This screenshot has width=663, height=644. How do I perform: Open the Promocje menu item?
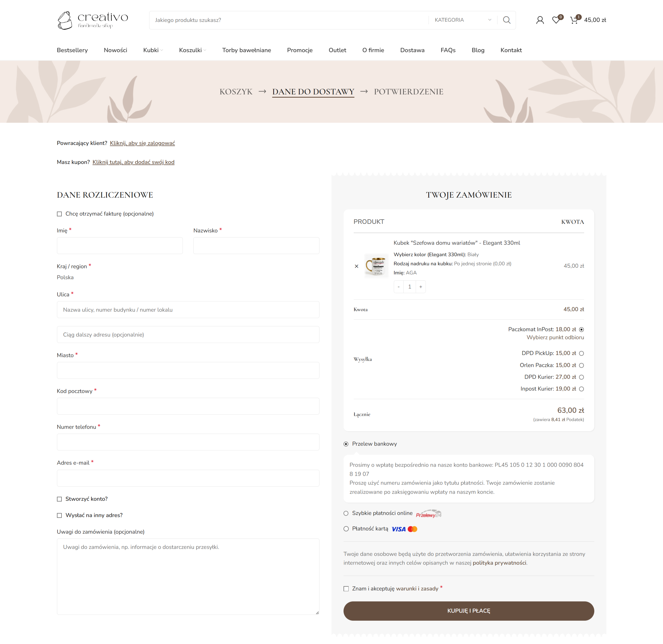point(300,50)
